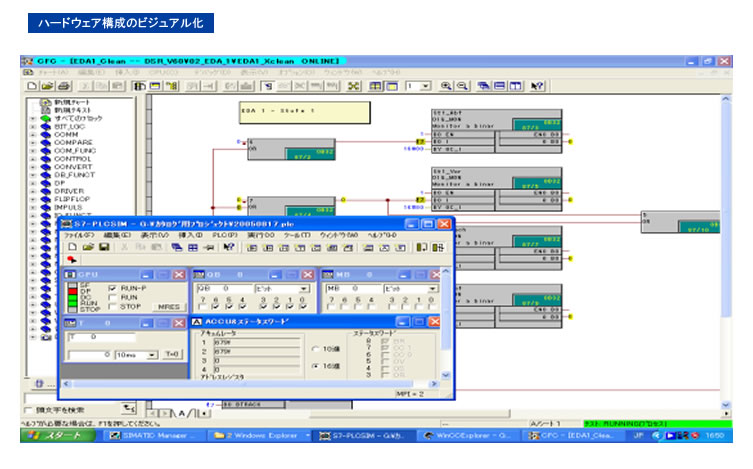The width and height of the screenshot is (753, 469).
Task: Click S7-PLCSIM horizontal scrollbar
Action: pos(250,384)
